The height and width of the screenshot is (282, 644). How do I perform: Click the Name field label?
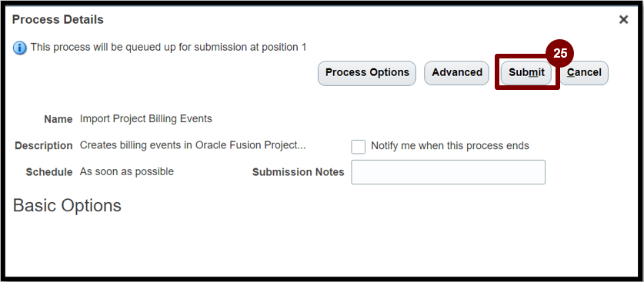click(x=58, y=120)
